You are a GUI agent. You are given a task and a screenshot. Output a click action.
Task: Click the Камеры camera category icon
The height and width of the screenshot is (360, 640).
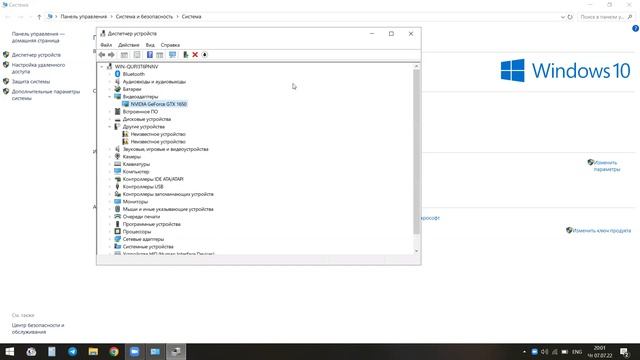pyautogui.click(x=118, y=156)
